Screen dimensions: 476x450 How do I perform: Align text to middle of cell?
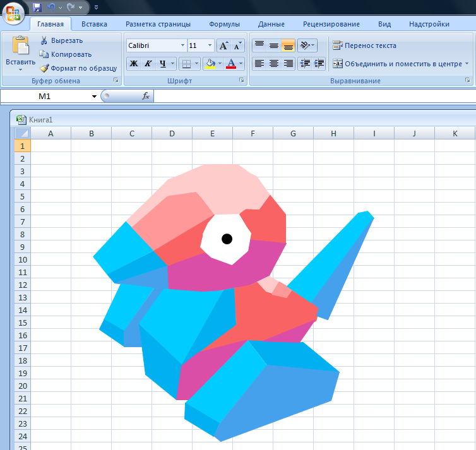click(274, 45)
